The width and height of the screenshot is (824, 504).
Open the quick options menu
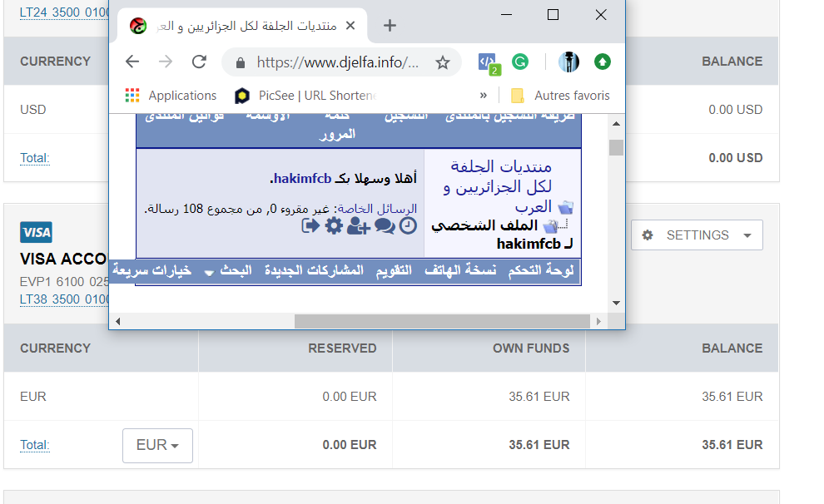(151, 270)
